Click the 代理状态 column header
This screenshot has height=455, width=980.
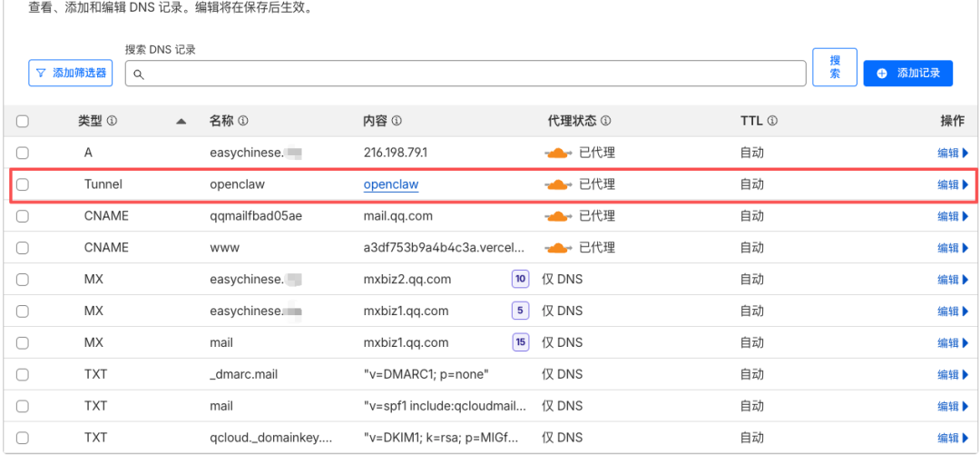click(572, 121)
